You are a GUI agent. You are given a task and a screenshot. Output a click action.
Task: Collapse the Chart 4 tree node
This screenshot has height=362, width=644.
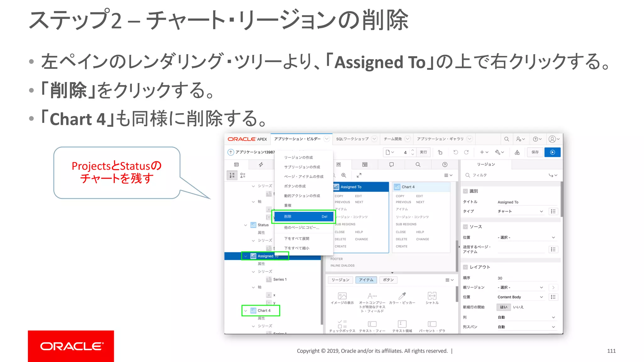coord(246,310)
